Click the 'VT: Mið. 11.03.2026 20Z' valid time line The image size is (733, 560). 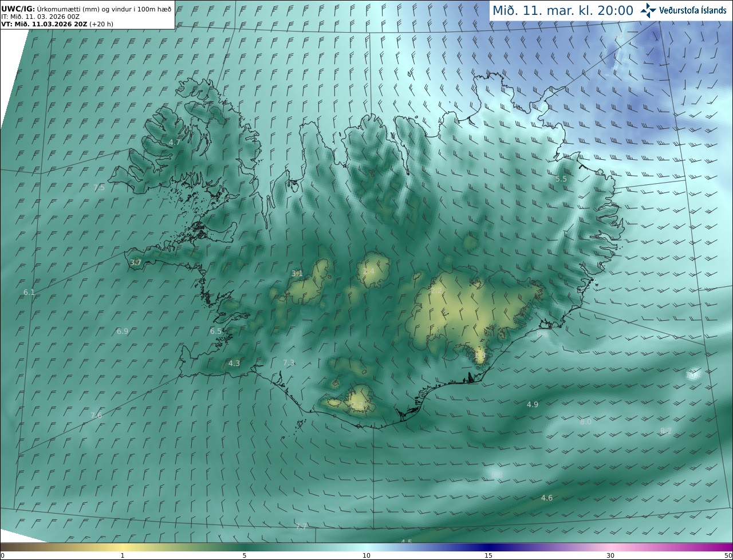pyautogui.click(x=57, y=25)
